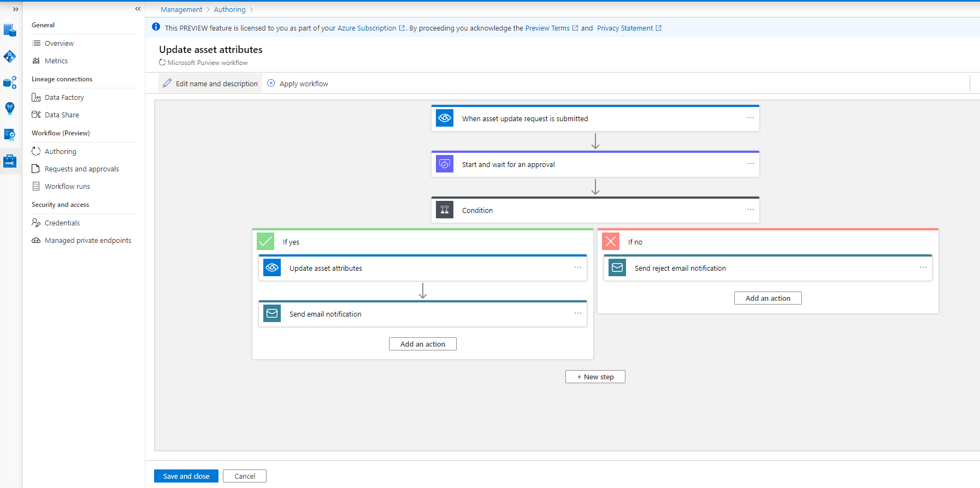Open the Data estate insights lightbulb icon
This screenshot has height=488, width=980.
[10, 109]
